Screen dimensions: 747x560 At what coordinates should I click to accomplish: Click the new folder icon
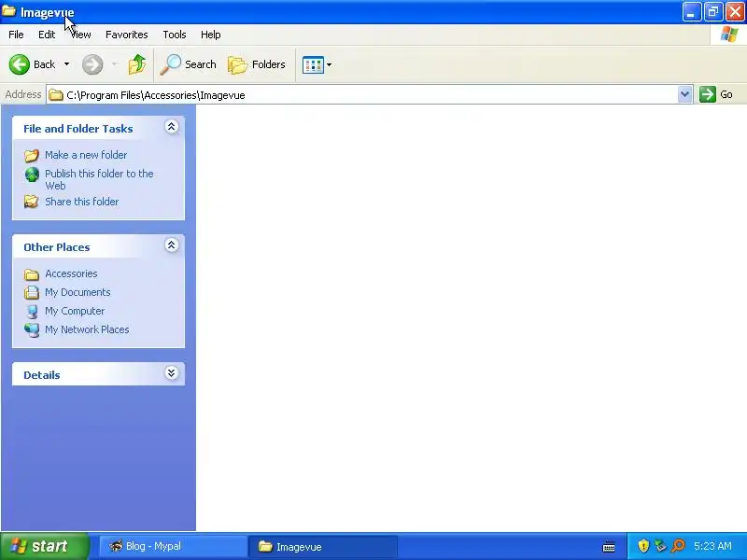tap(32, 155)
